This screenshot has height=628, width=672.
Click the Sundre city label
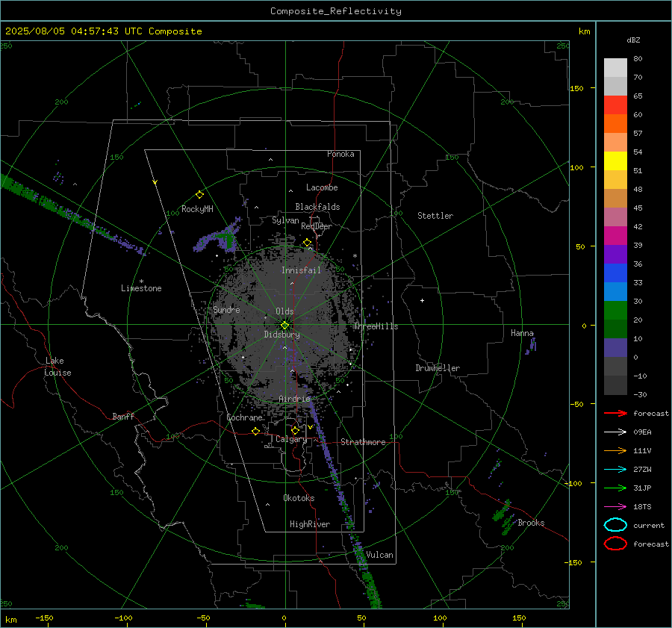226,309
